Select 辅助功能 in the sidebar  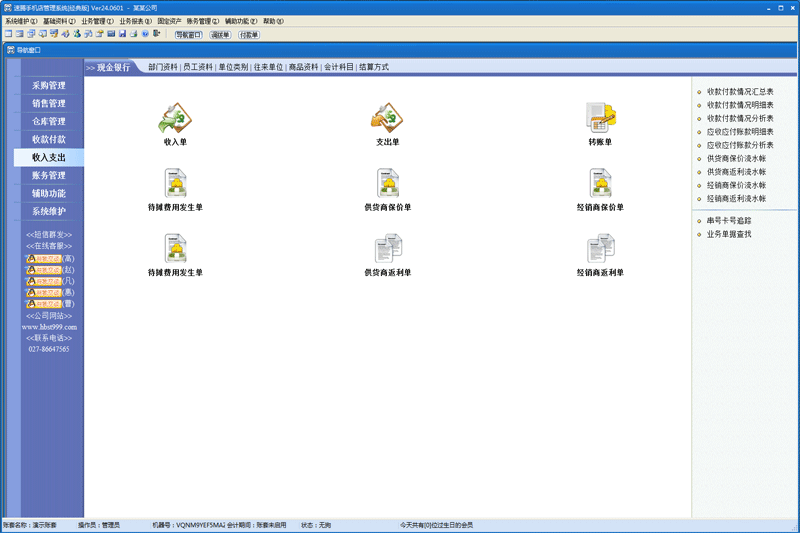click(x=49, y=193)
